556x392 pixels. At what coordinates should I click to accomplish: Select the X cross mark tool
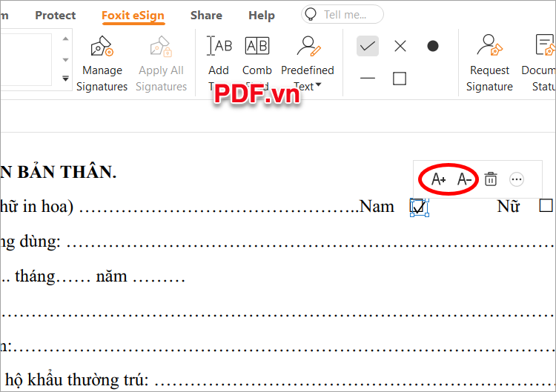(400, 46)
